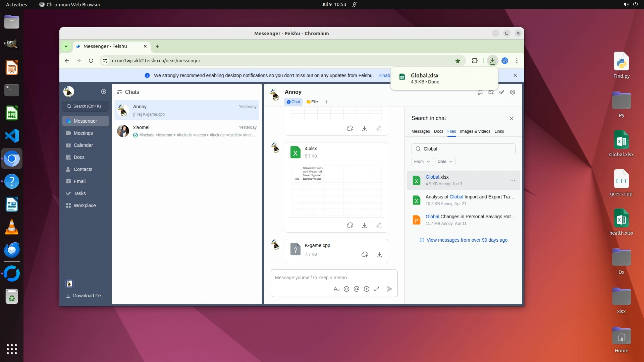Open the xiaomei chat conversation
Viewport: 644px width, 362px height.
(x=186, y=131)
